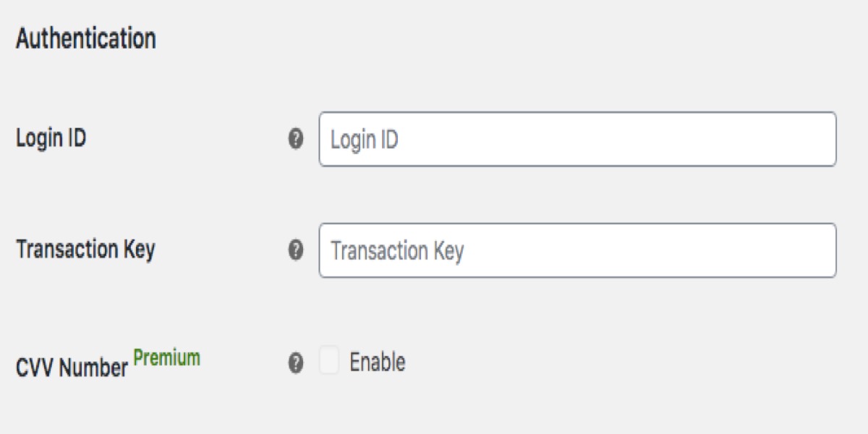Show help for the CVV Number setting
The image size is (868, 434).
pos(295,362)
